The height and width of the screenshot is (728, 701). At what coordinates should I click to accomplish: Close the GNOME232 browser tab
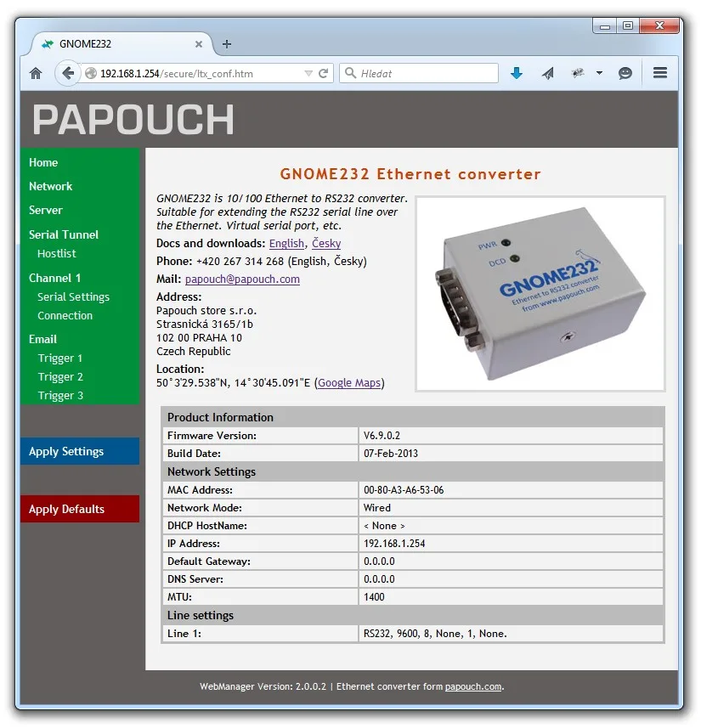199,44
